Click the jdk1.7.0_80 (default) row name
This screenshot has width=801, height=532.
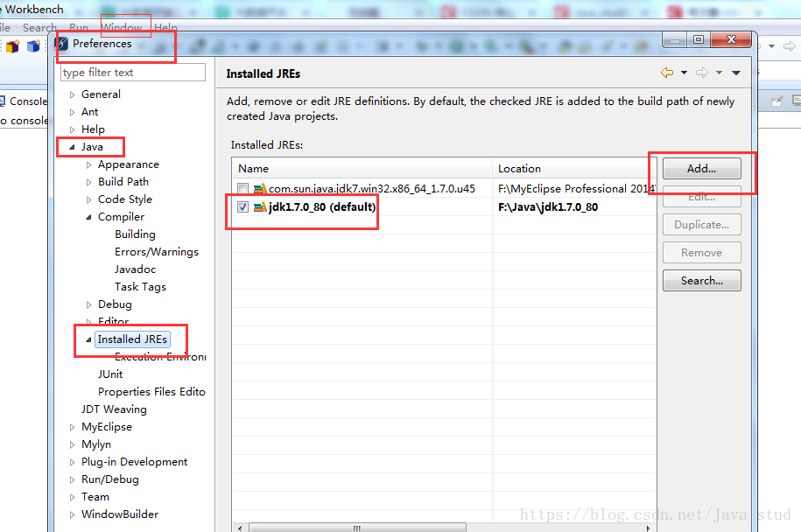click(x=322, y=207)
